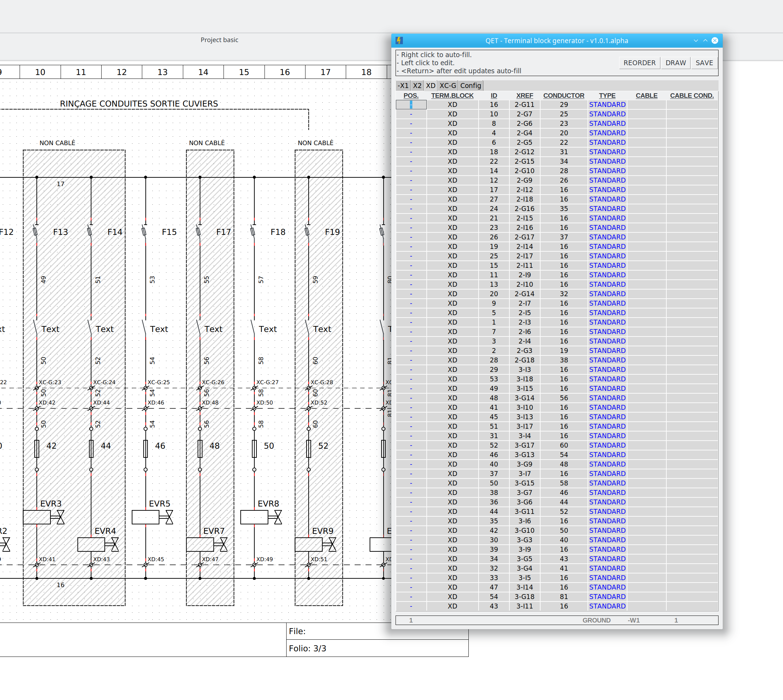Screen dimensions: 783x700
Task: Select the terminal strip symbol labeled 52
Action: [x=309, y=449]
